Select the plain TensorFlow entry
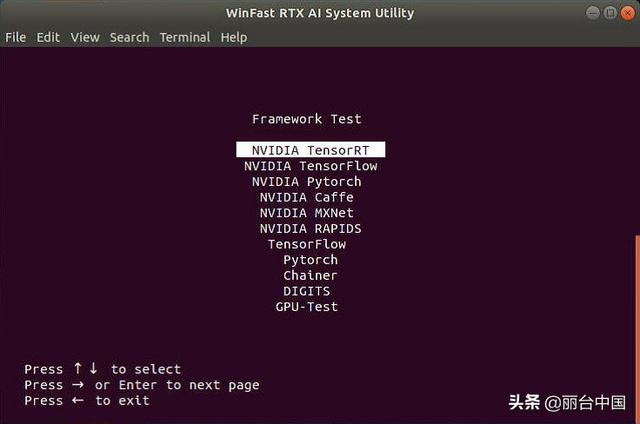The height and width of the screenshot is (424, 640). tap(307, 244)
